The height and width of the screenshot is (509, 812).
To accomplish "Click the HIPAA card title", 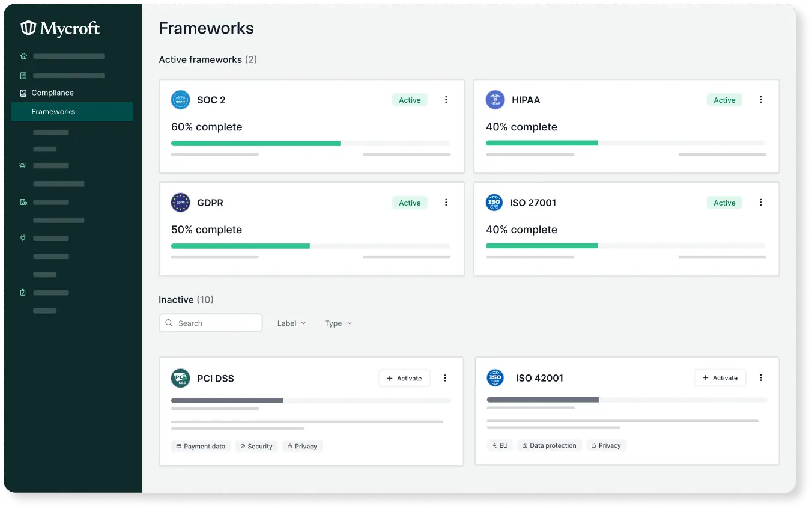I will pos(526,100).
